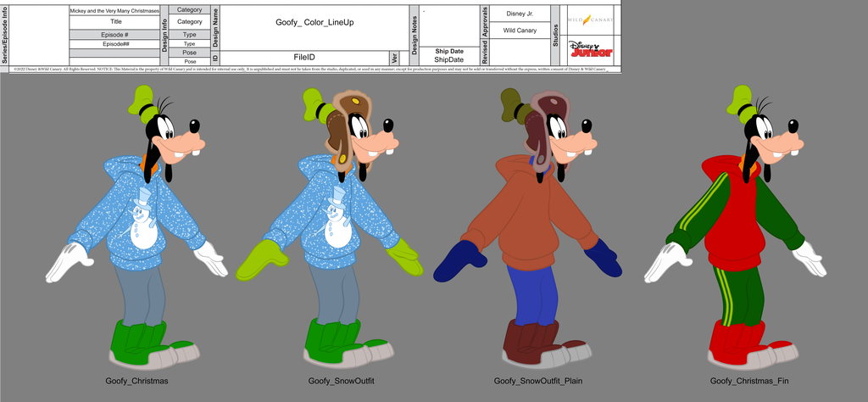This screenshot has width=868, height=402.
Task: Click the 'Goofy_SnowOutfit_Plain' caption
Action: [538, 381]
